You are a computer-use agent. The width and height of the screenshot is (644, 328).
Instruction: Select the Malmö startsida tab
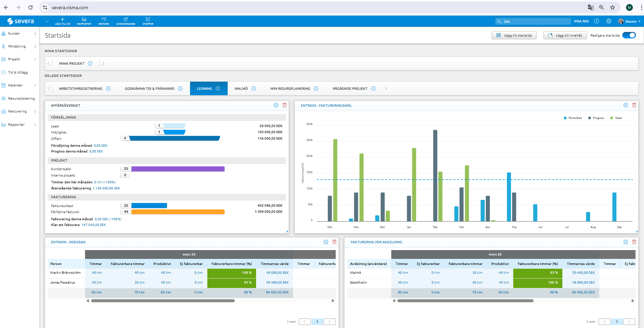(241, 88)
